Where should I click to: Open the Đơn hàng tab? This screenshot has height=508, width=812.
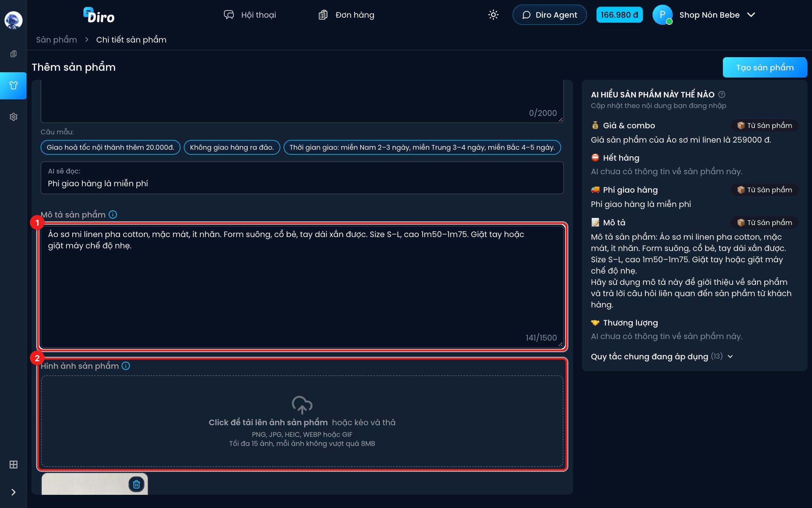346,15
